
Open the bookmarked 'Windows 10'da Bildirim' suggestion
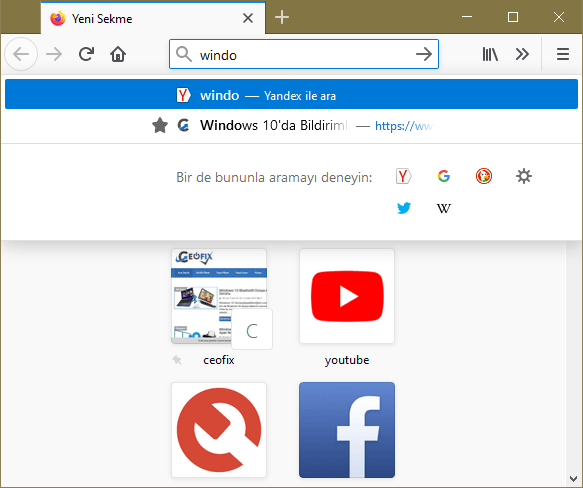click(292, 125)
